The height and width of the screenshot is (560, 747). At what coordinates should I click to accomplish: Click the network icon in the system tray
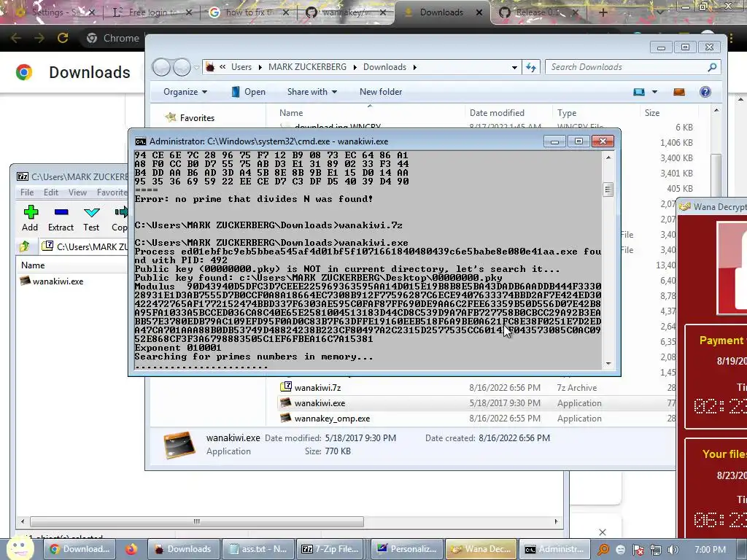656,550
